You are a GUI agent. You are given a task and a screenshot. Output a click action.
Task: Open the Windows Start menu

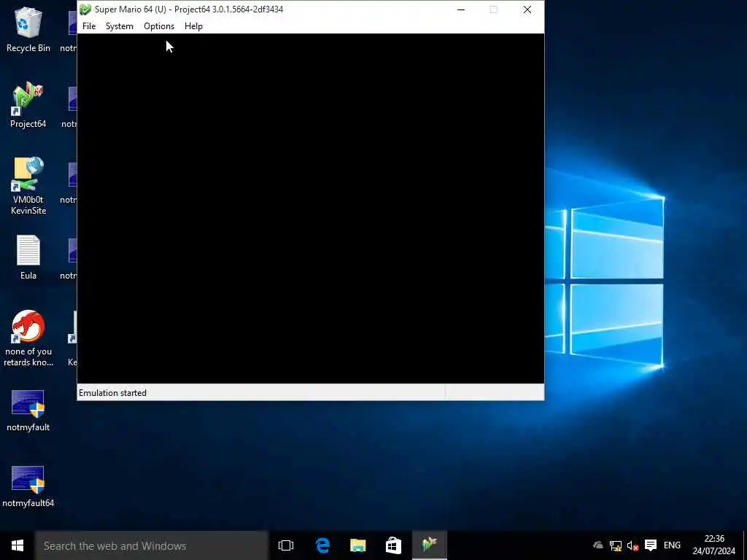pos(18,545)
